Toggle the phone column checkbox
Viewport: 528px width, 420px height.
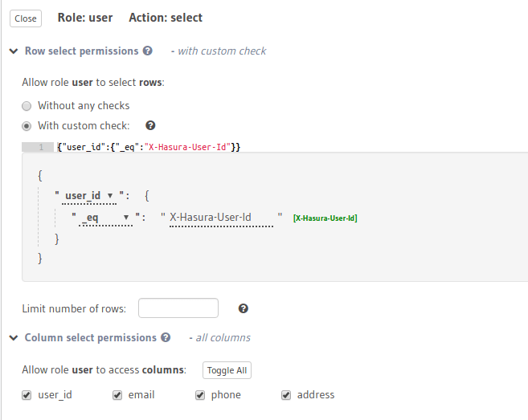tap(200, 395)
